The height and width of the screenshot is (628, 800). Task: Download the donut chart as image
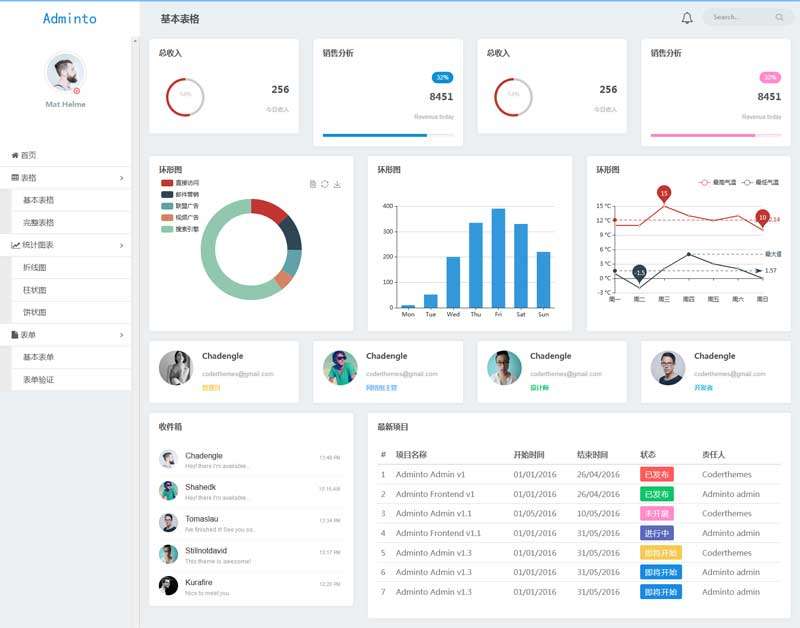point(337,184)
